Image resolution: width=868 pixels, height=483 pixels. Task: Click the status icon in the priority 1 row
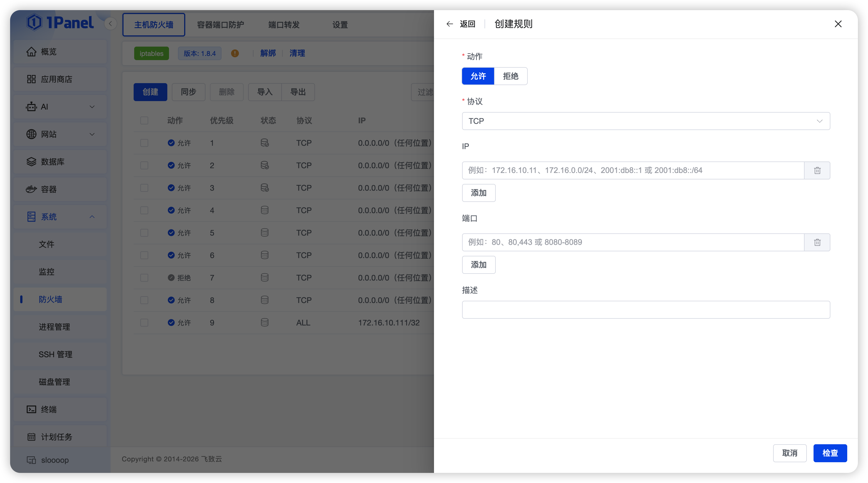click(265, 143)
